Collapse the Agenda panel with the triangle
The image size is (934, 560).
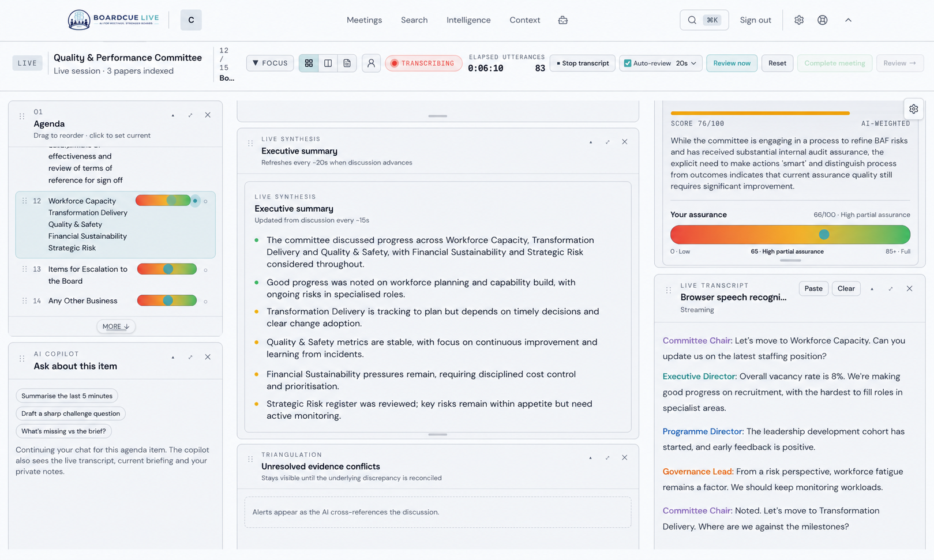coord(173,115)
